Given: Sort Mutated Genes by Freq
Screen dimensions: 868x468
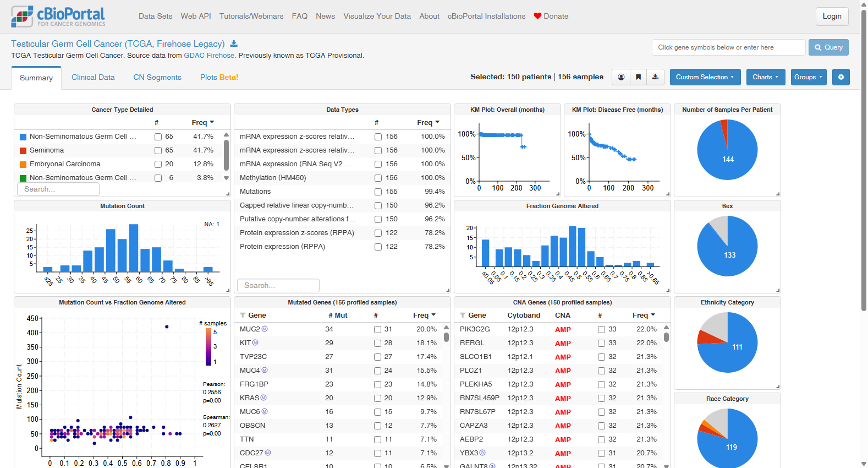Looking at the screenshot, I should [424, 315].
